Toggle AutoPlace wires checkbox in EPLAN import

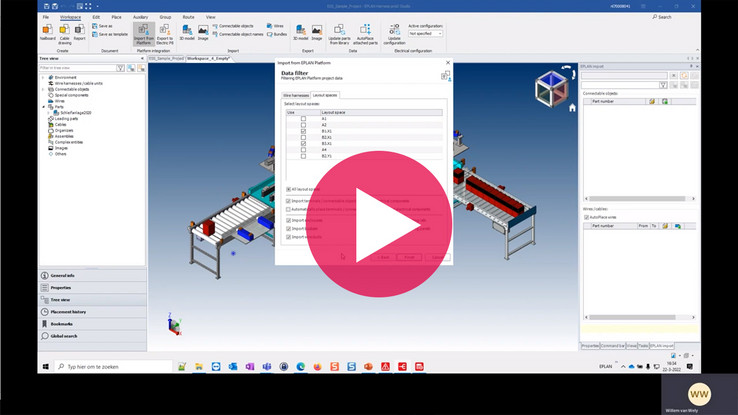coord(586,217)
